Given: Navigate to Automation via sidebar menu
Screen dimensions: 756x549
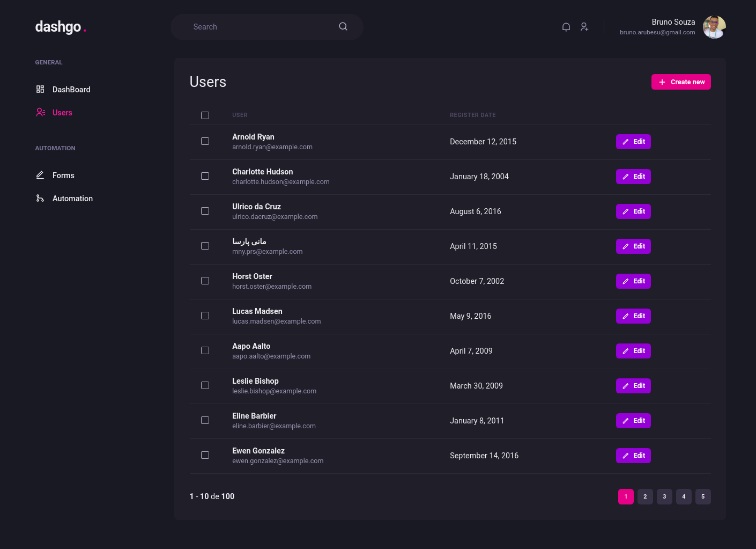Looking at the screenshot, I should coord(72,198).
